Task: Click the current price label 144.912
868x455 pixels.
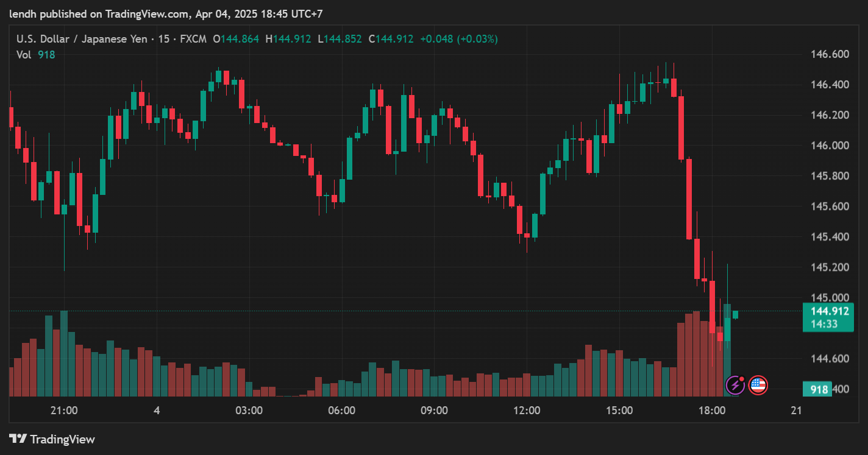Action: tap(829, 311)
